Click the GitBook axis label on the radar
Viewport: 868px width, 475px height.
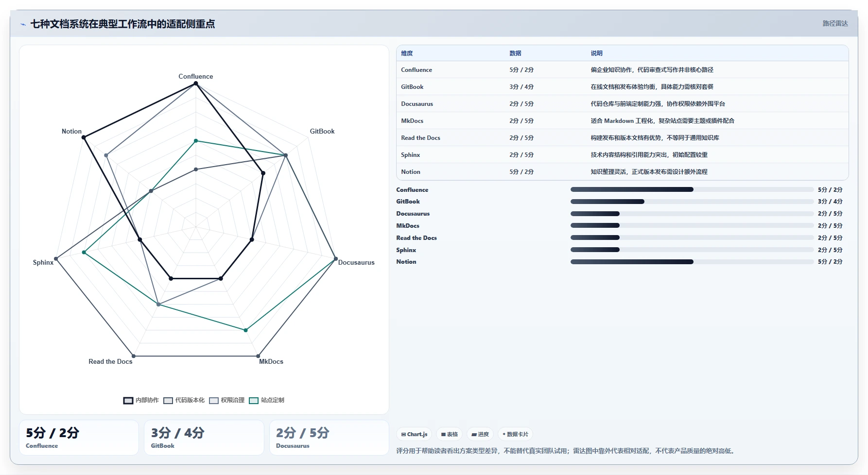pos(322,131)
